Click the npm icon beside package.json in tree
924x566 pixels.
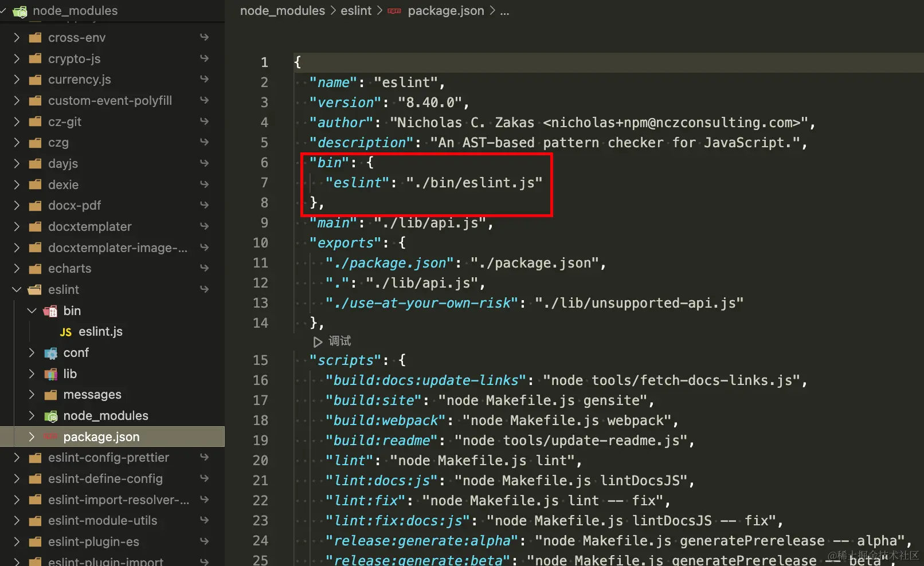pos(50,437)
